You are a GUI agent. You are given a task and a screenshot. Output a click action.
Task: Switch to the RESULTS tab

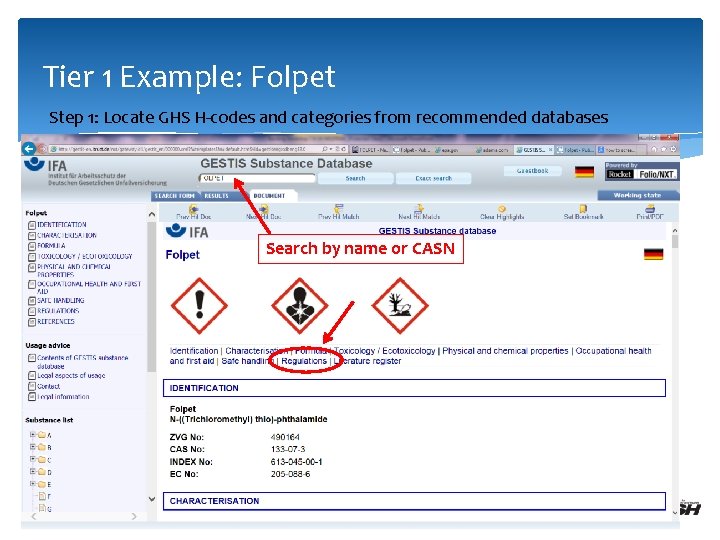point(216,196)
